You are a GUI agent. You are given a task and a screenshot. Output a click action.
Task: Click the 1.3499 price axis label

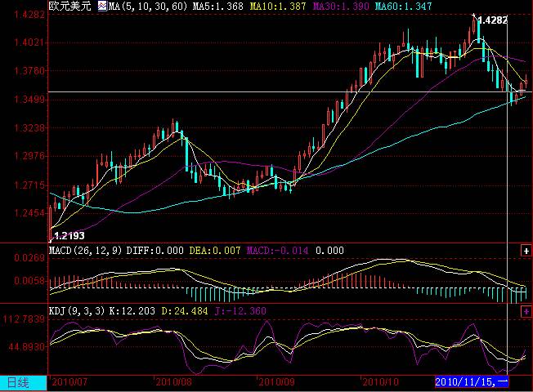coord(29,100)
